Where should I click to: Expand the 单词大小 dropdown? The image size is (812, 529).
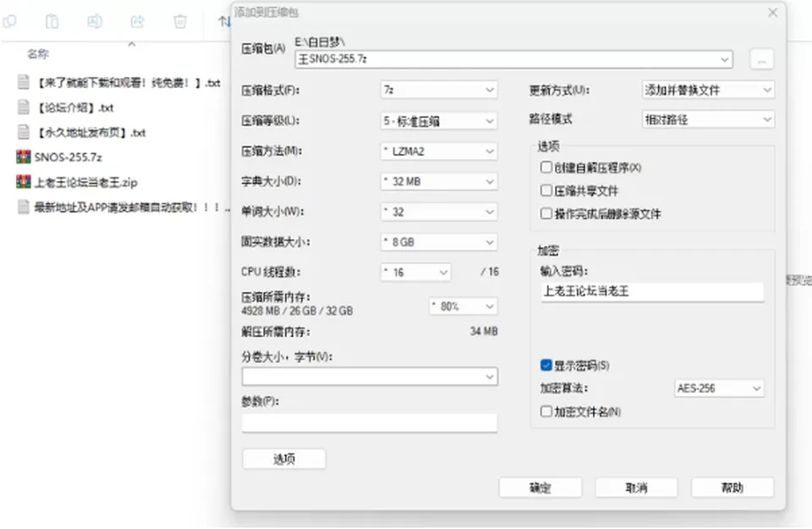click(439, 212)
